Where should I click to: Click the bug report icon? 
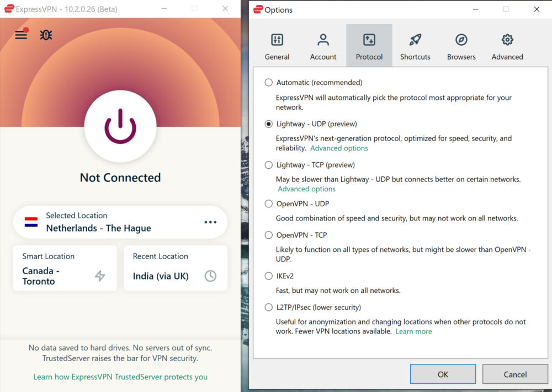(x=46, y=34)
